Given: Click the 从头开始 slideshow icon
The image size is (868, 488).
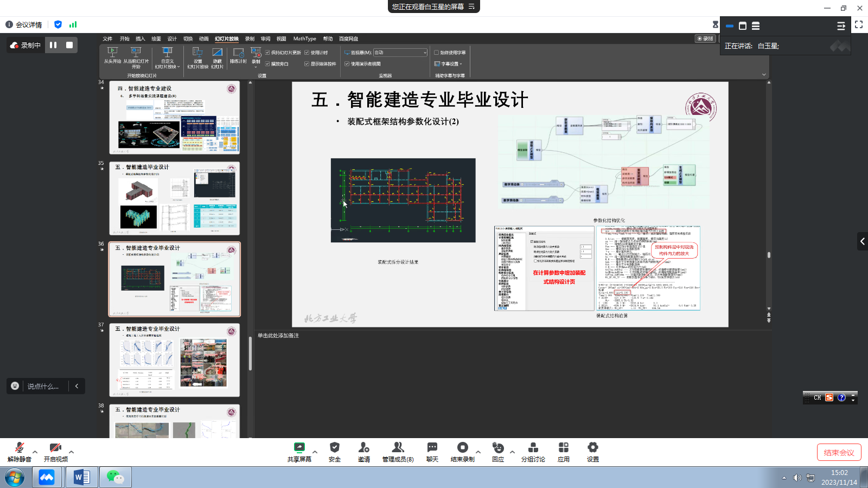Looking at the screenshot, I should point(112,52).
